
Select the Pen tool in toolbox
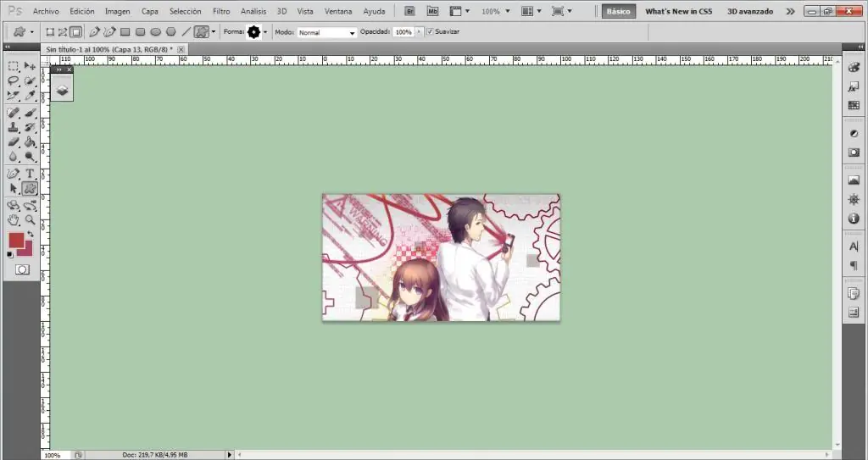[x=14, y=174]
